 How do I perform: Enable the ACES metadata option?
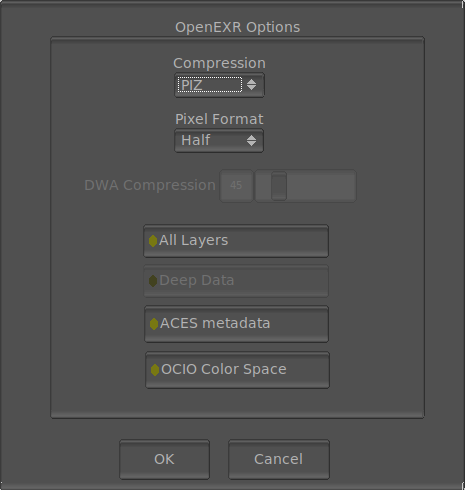click(236, 324)
